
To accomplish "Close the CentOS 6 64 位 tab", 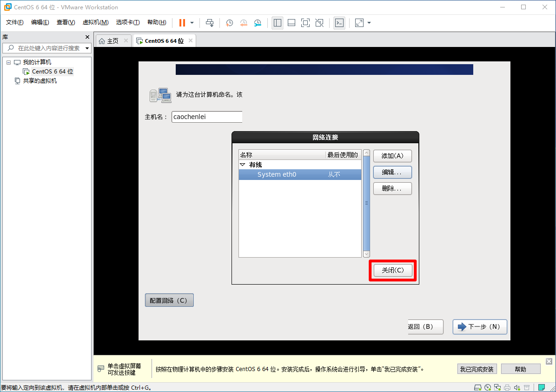I will [x=191, y=41].
